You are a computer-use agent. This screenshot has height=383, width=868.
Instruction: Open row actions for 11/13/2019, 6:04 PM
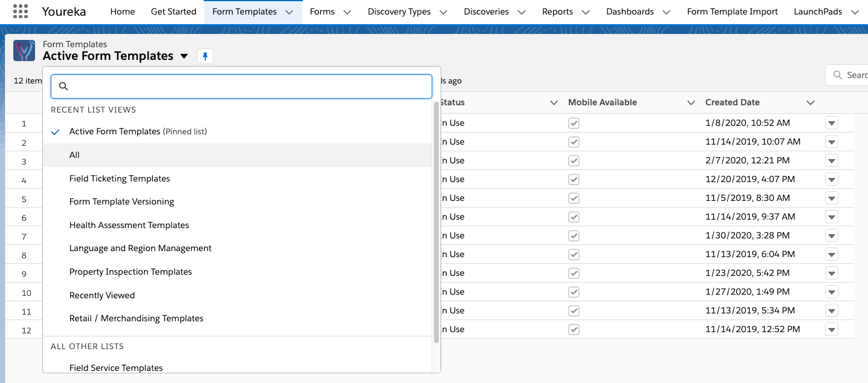[832, 254]
